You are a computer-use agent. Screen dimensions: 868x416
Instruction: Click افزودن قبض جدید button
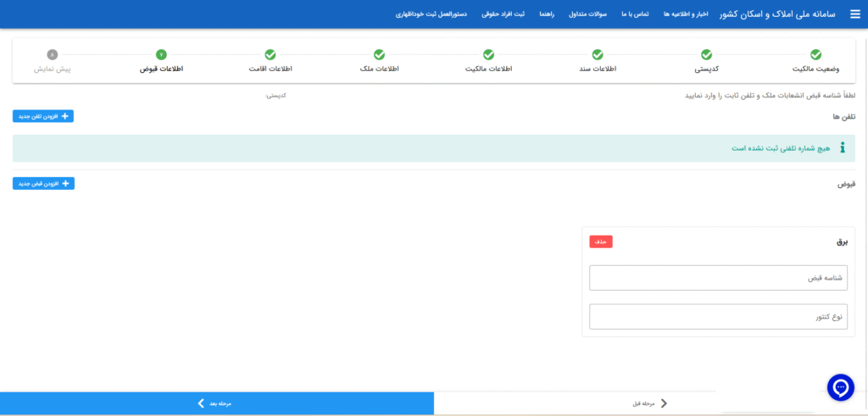pyautogui.click(x=43, y=183)
